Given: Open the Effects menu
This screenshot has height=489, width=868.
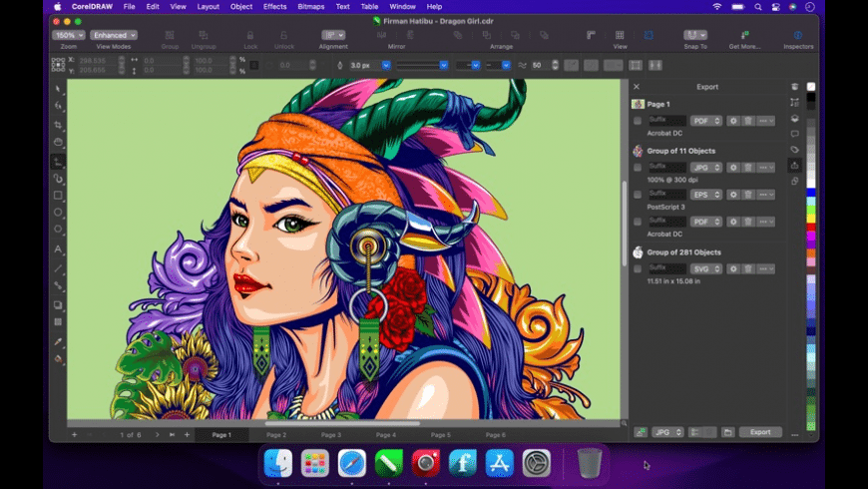Looking at the screenshot, I should click(x=274, y=7).
